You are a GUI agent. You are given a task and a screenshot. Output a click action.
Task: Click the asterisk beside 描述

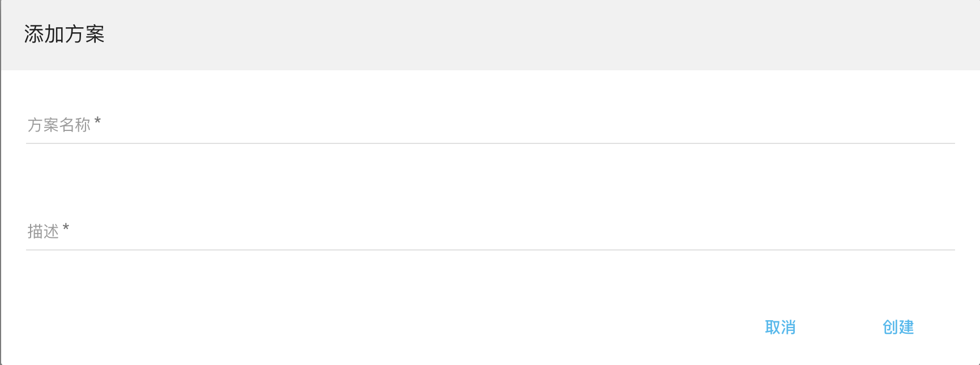(x=66, y=227)
